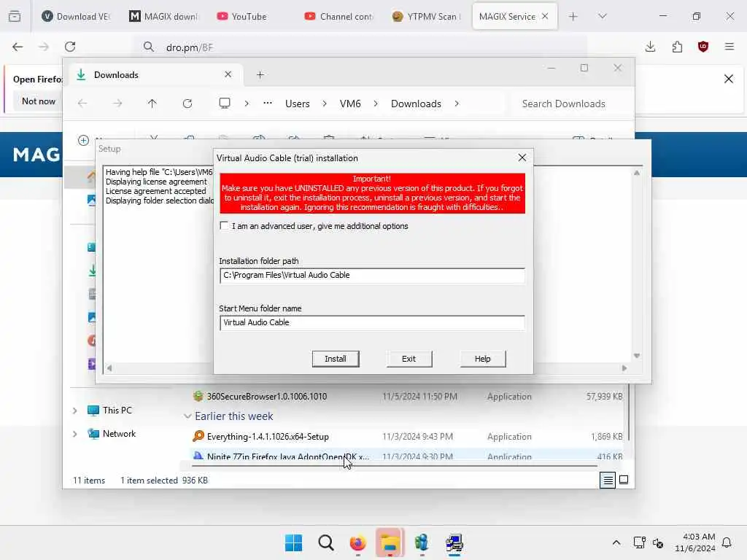Refresh the Downloads folder in Explorer

tap(187, 104)
